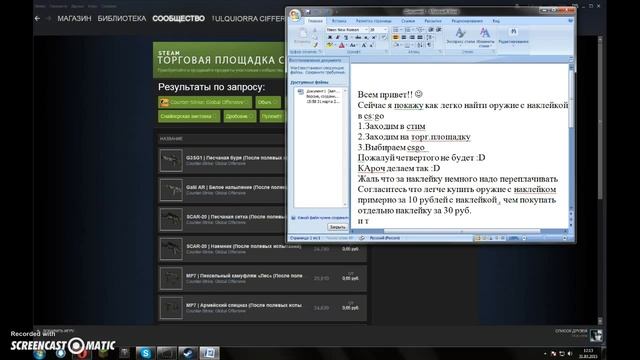Open the Word Office button menu
This screenshot has height=360, width=640.
295,15
